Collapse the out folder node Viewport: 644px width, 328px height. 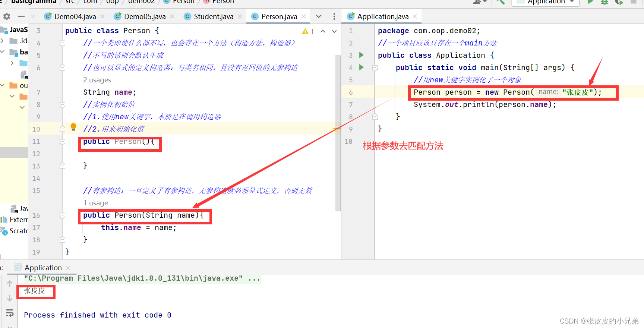[3, 85]
